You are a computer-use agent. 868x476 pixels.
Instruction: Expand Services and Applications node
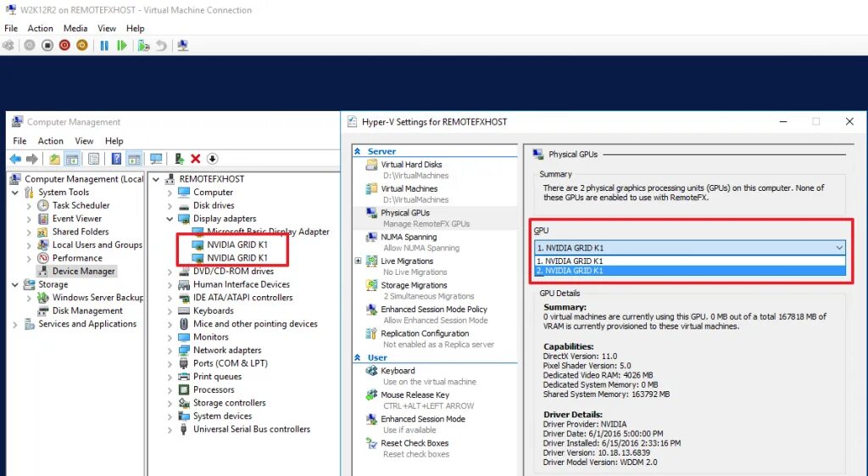click(x=15, y=324)
